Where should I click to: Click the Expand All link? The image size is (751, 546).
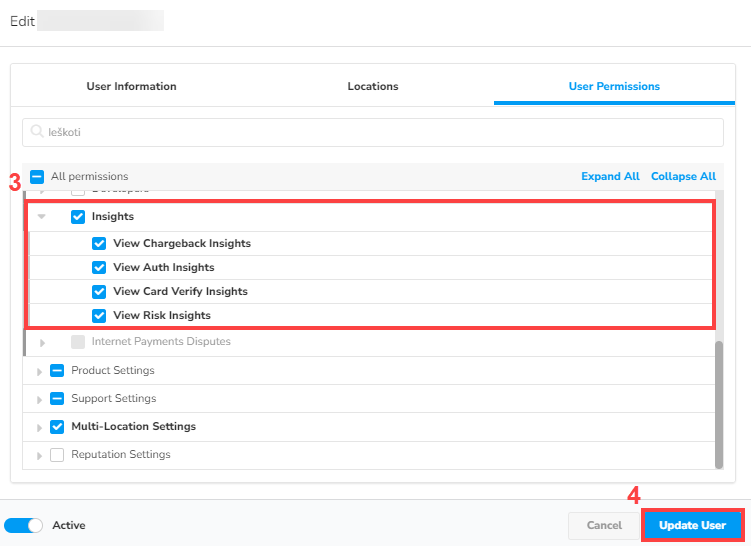click(x=610, y=176)
